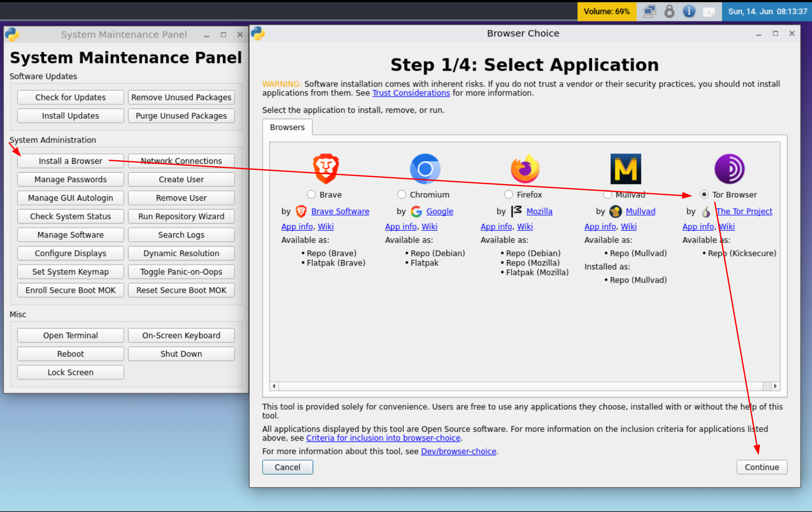
Task: Select the Mullvad radio button
Action: (608, 195)
